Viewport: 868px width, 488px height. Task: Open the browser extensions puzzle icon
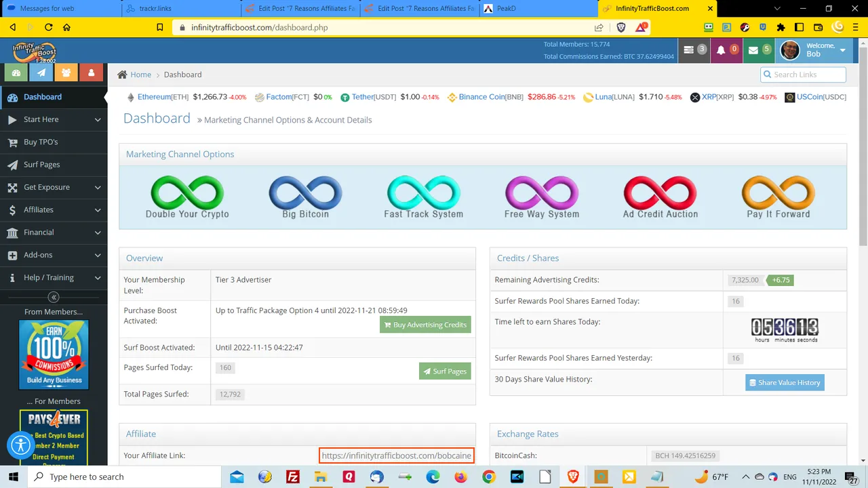tap(781, 27)
